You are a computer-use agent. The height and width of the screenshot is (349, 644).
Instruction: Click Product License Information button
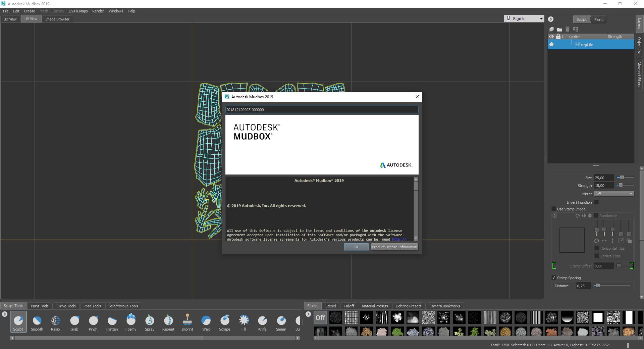[394, 247]
